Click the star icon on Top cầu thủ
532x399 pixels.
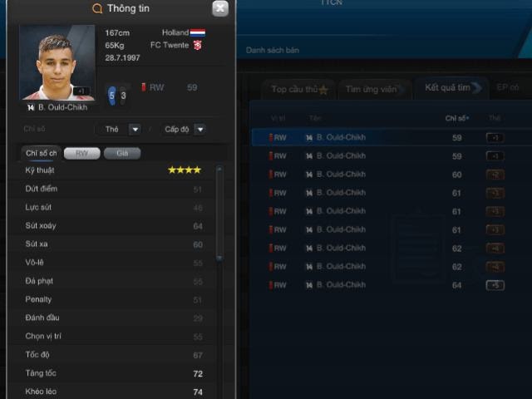(x=323, y=90)
